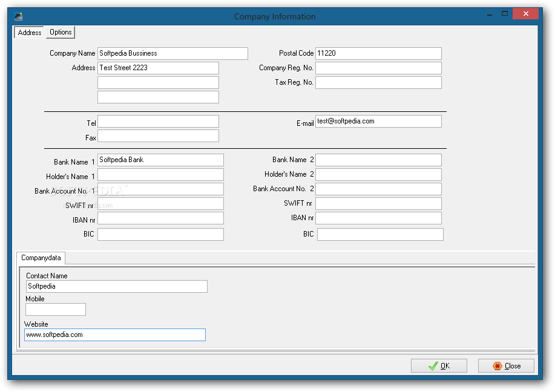555x392 pixels.
Task: Focus the Postal Code field
Action: point(378,53)
